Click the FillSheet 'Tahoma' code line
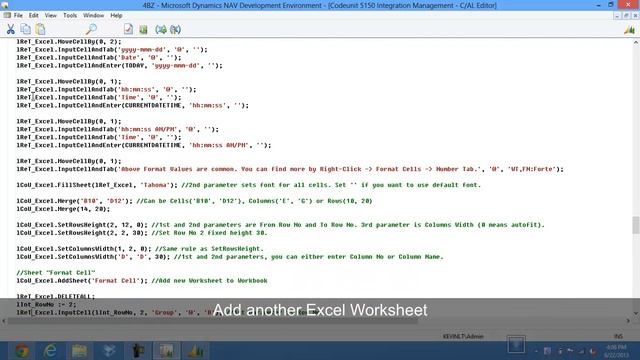 point(249,185)
